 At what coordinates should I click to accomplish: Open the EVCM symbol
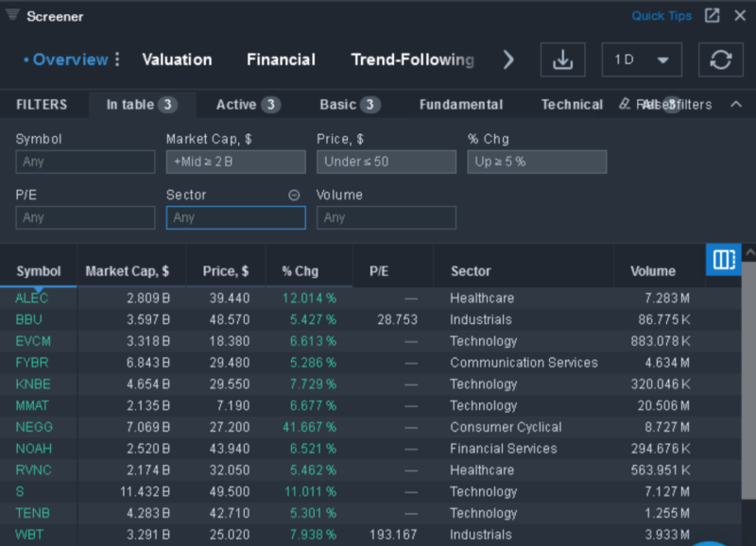33,341
